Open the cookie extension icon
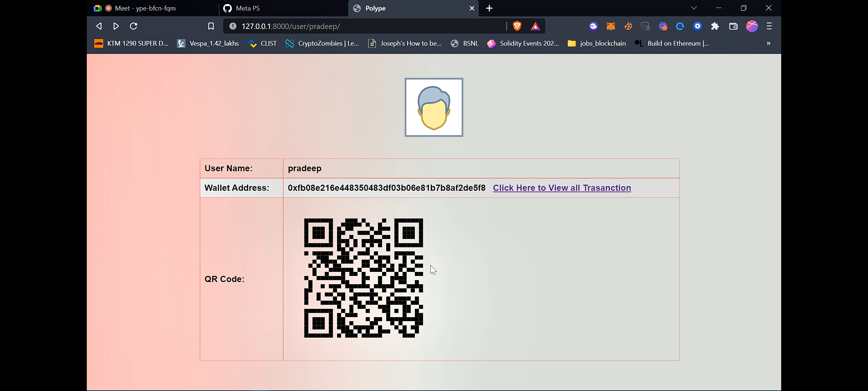 click(x=628, y=26)
